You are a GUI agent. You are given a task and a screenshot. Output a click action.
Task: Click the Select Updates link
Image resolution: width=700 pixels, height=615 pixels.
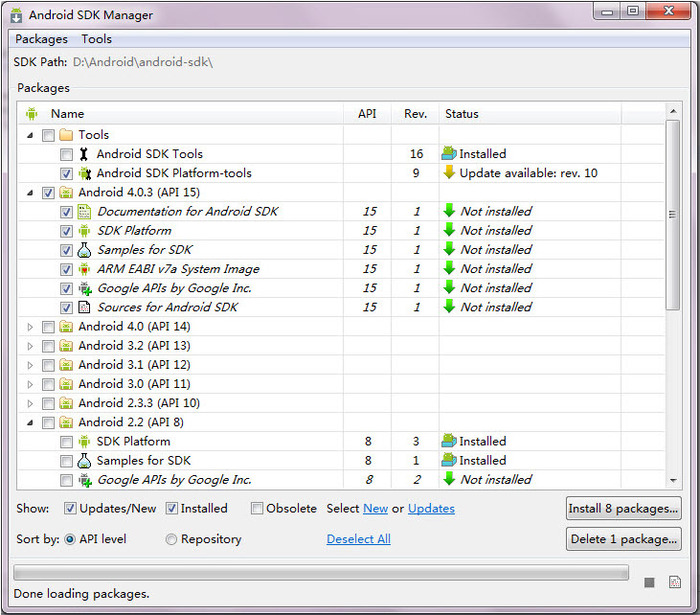coord(431,508)
